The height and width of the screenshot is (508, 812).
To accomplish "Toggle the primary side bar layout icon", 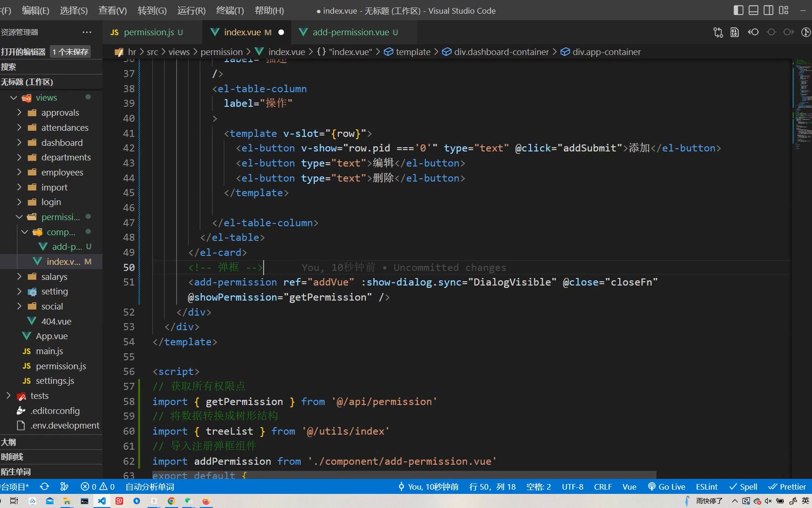I will [x=738, y=10].
